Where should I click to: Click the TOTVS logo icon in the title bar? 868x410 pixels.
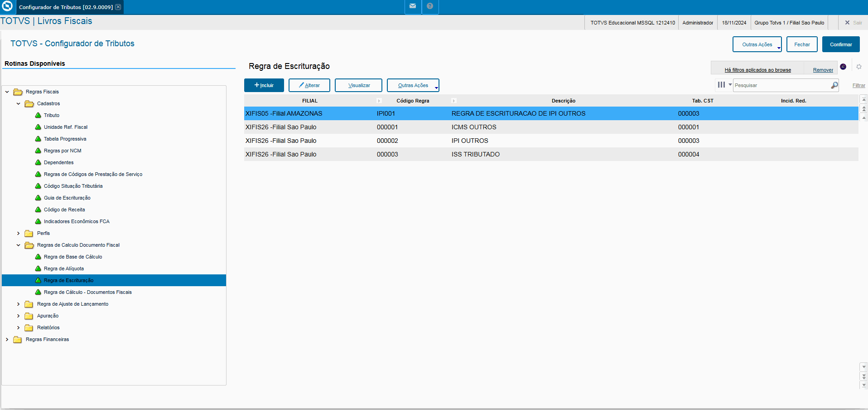(x=7, y=6)
